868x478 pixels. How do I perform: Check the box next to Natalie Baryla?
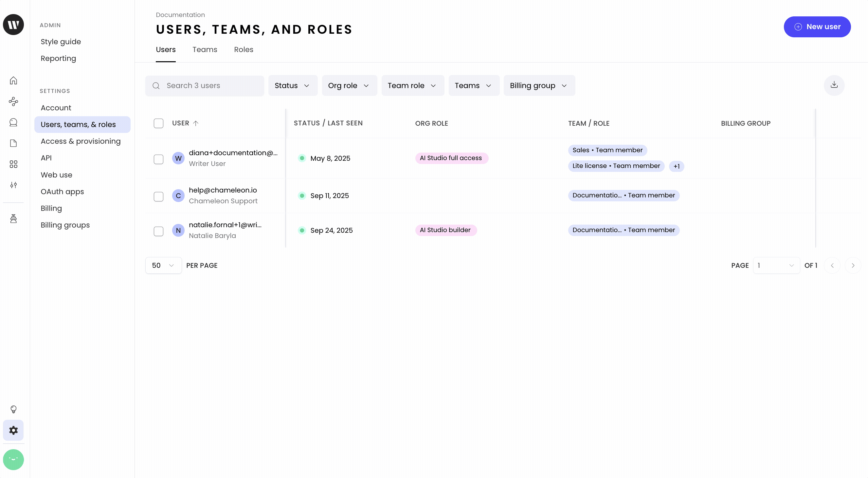158,231
